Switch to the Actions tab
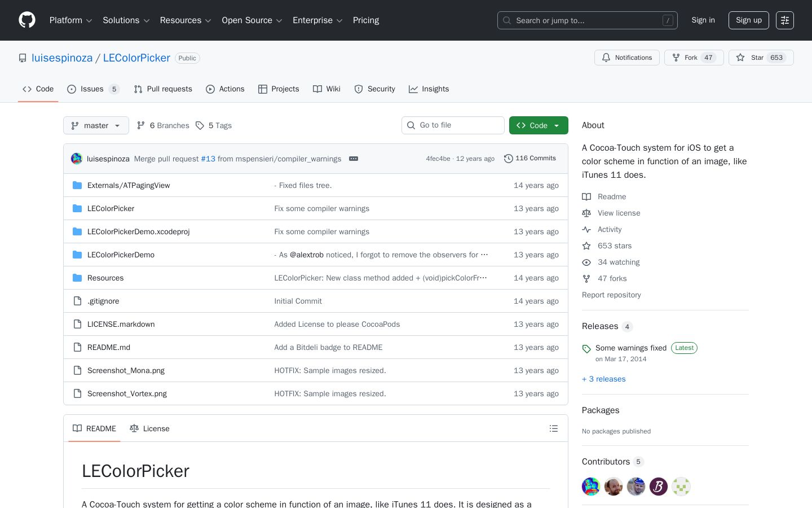The height and width of the screenshot is (508, 812). tap(225, 89)
